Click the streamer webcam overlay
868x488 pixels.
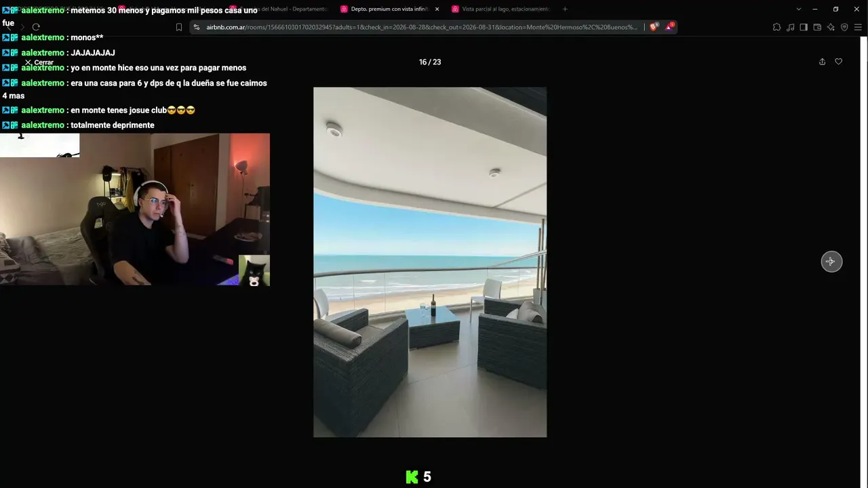point(135,209)
